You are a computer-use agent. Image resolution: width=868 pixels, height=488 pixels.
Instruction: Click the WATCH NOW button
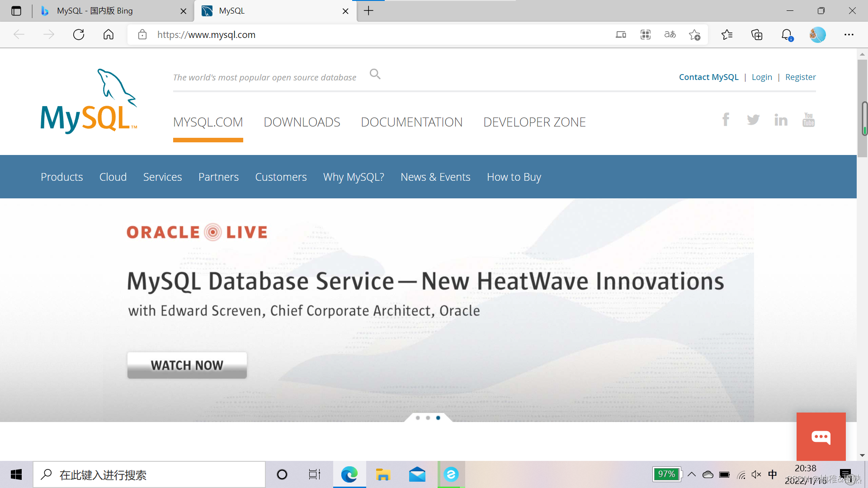pyautogui.click(x=187, y=365)
